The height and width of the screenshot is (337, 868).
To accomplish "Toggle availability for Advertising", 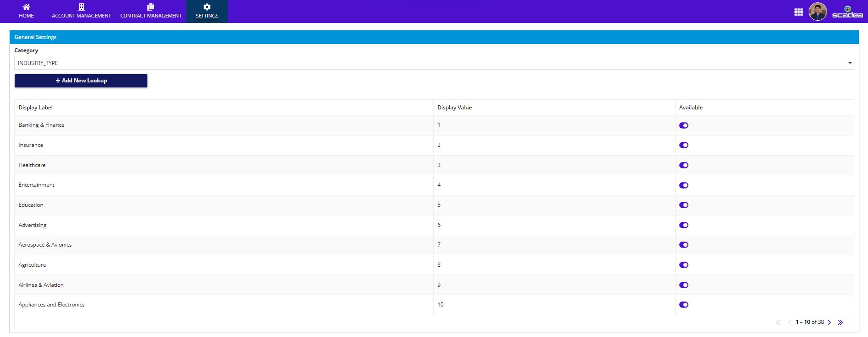I will coord(684,225).
